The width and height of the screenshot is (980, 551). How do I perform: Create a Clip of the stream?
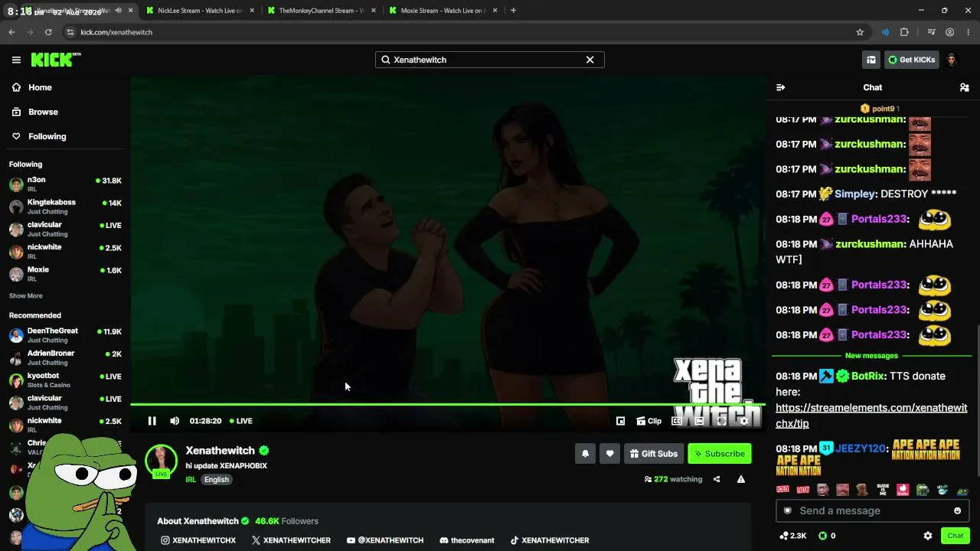coord(649,421)
